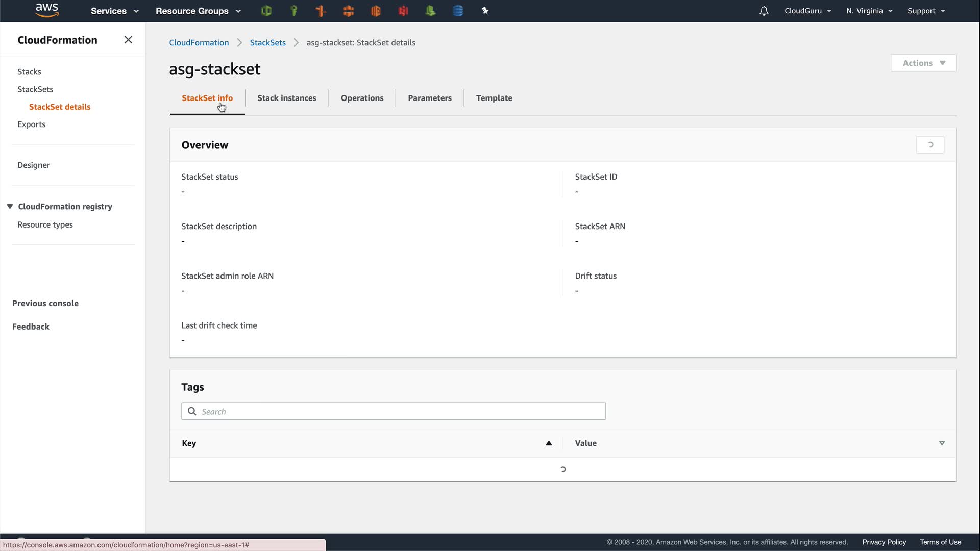Open the N. Virginia region selector

[869, 11]
